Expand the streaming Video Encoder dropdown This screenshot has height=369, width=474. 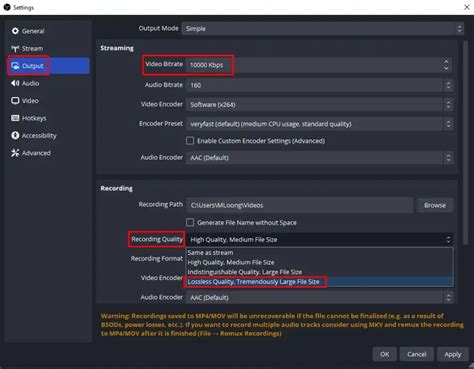click(319, 105)
